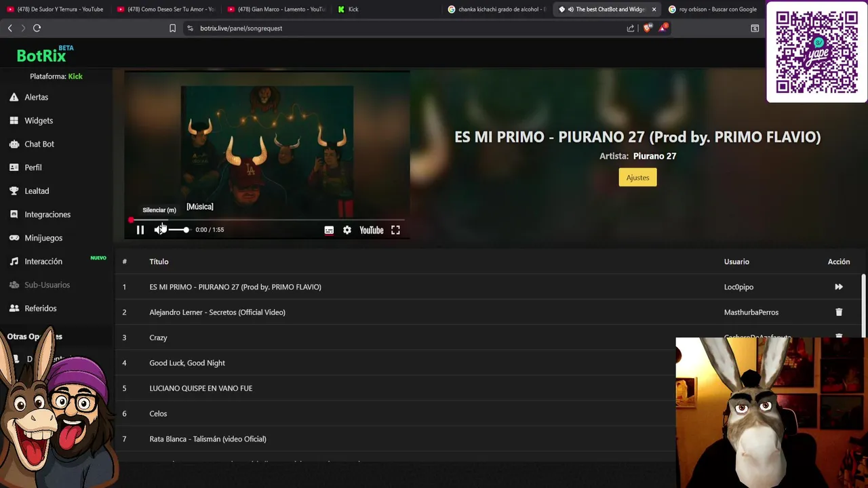Open video settings gear icon
This screenshot has width=868, height=488.
click(347, 230)
